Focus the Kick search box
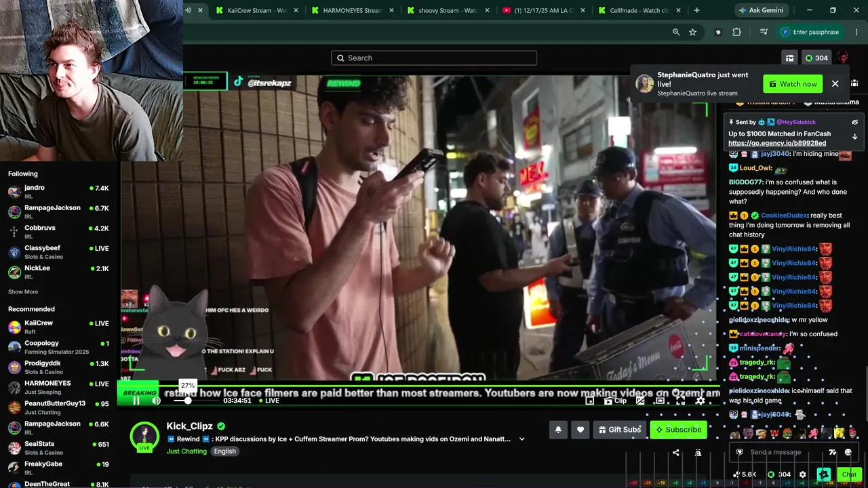The image size is (868, 488). (434, 58)
